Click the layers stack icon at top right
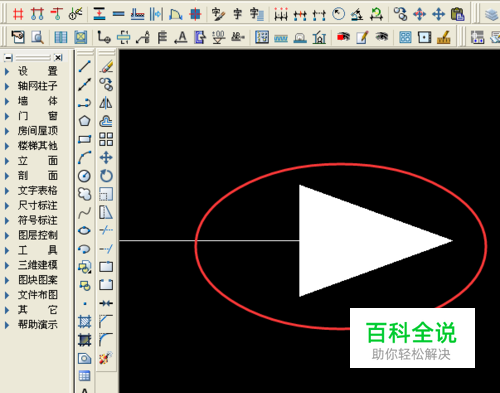 point(492,15)
